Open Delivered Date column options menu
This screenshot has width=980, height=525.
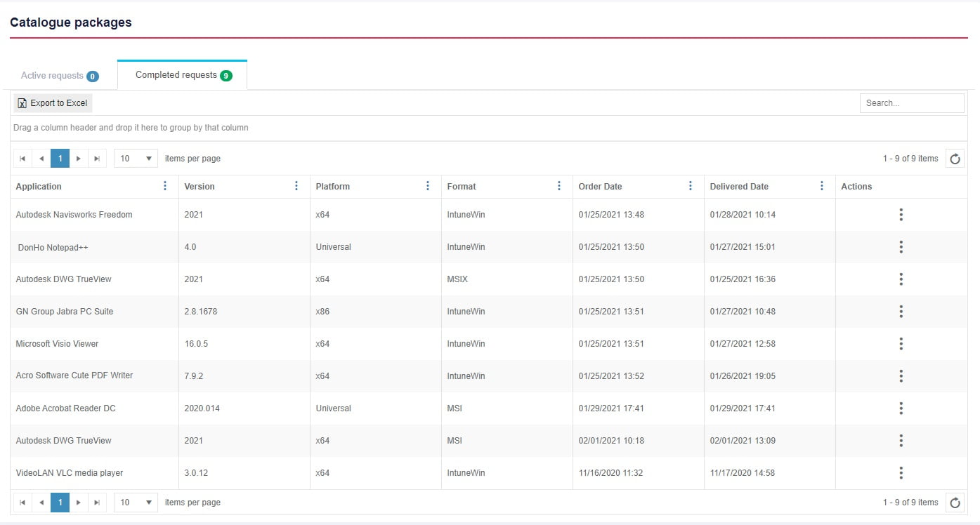click(822, 186)
